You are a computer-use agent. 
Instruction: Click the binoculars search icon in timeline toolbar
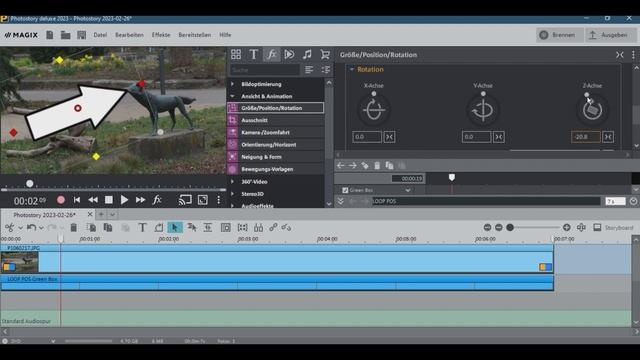click(x=258, y=227)
